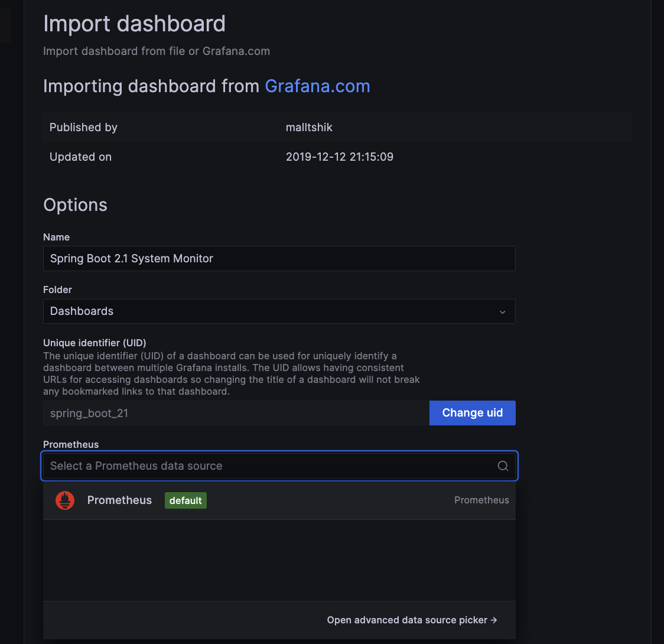
Task: Click the Published by label
Action: tap(83, 127)
